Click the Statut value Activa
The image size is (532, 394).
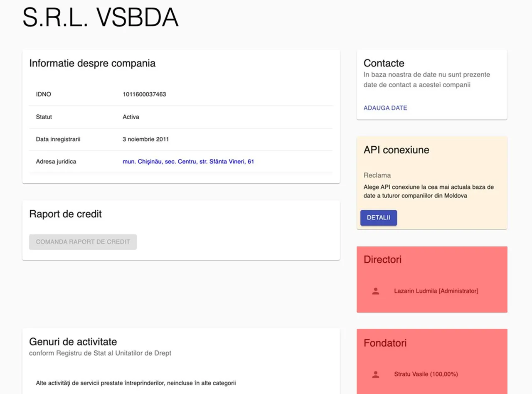131,117
